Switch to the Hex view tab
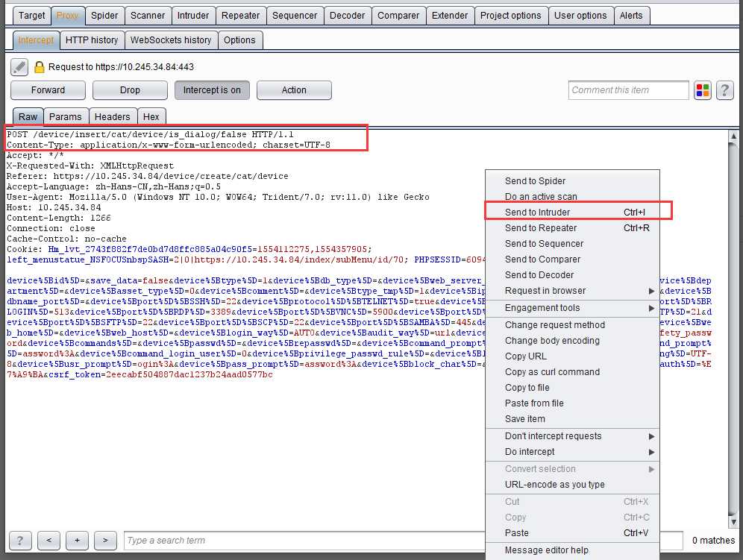743x560 pixels. click(x=151, y=117)
